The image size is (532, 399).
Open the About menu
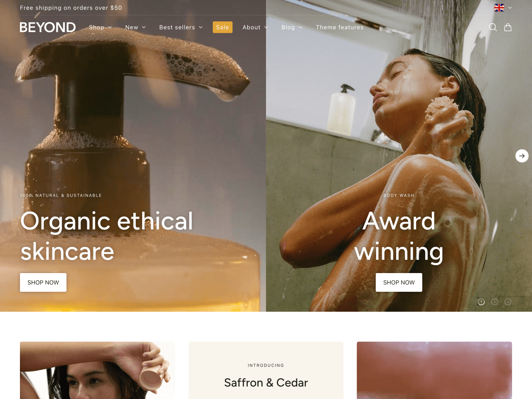pos(255,27)
